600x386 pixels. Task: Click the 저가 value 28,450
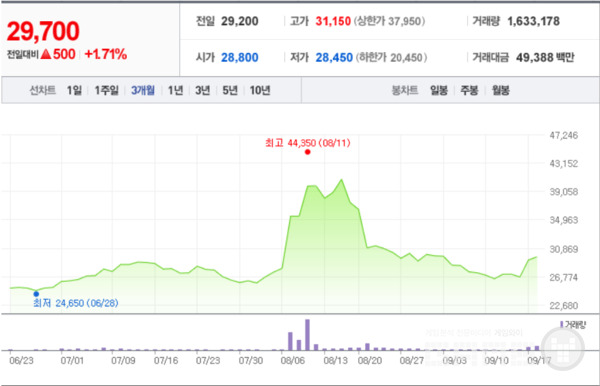(x=334, y=57)
